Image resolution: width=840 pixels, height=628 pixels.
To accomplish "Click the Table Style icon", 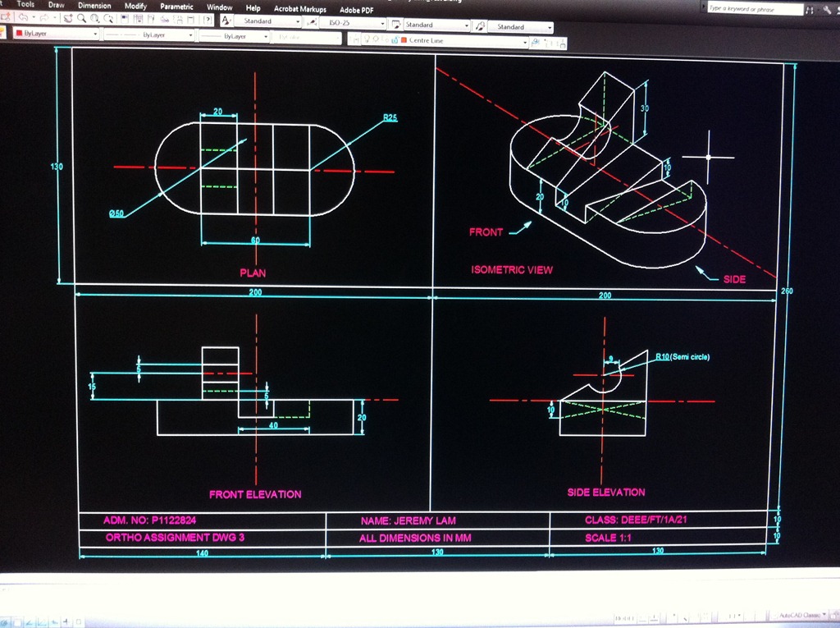I will point(396,25).
